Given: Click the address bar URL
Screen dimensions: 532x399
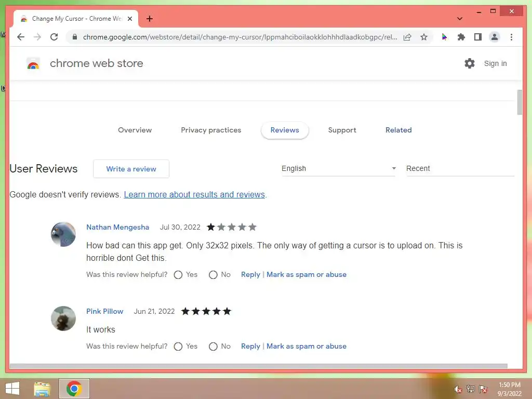Looking at the screenshot, I should [x=240, y=37].
